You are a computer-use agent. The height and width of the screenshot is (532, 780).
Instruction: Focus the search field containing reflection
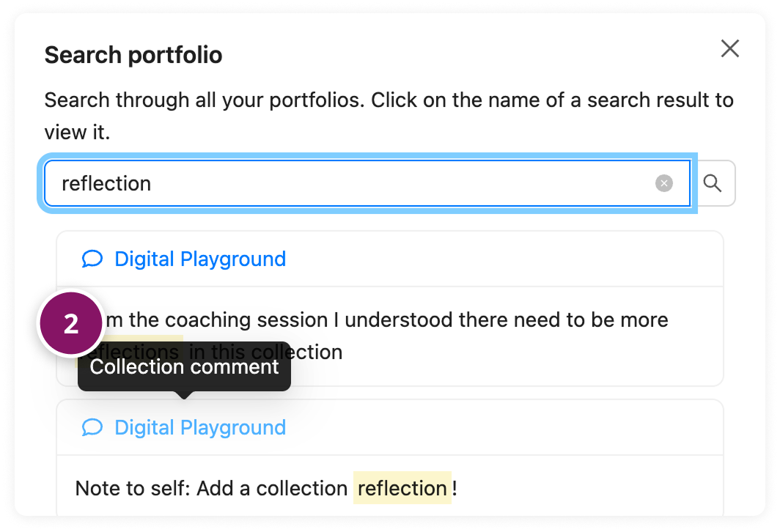pos(367,183)
